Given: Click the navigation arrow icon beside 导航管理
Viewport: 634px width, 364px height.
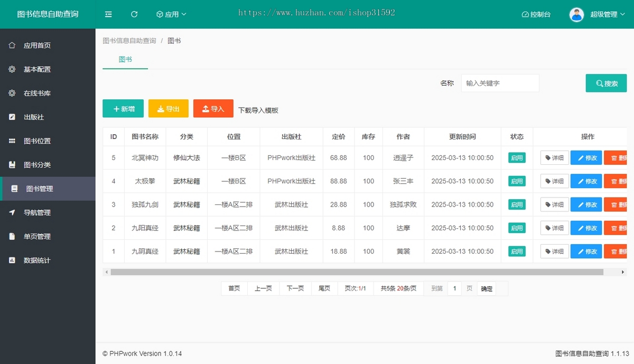Looking at the screenshot, I should coord(12,212).
